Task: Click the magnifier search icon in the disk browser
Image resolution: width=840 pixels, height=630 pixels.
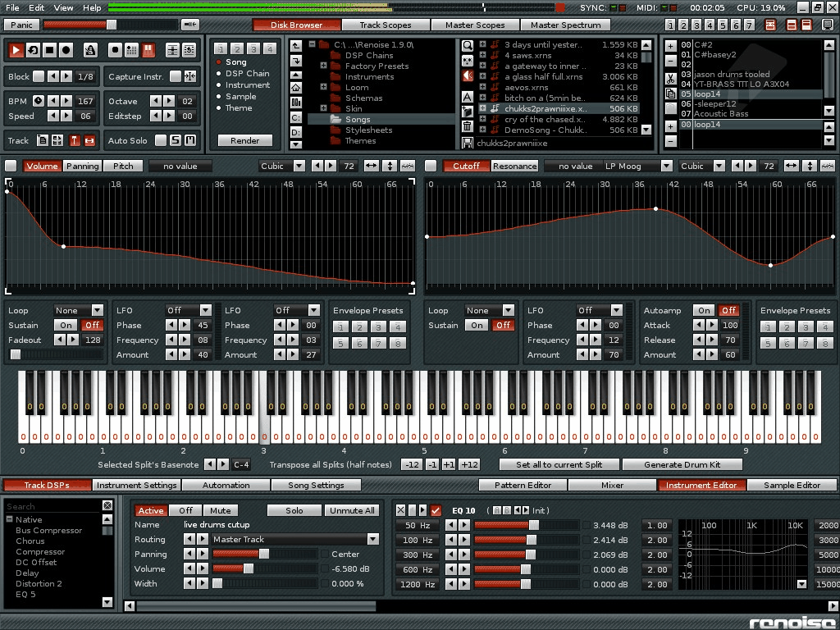Action: 467,46
